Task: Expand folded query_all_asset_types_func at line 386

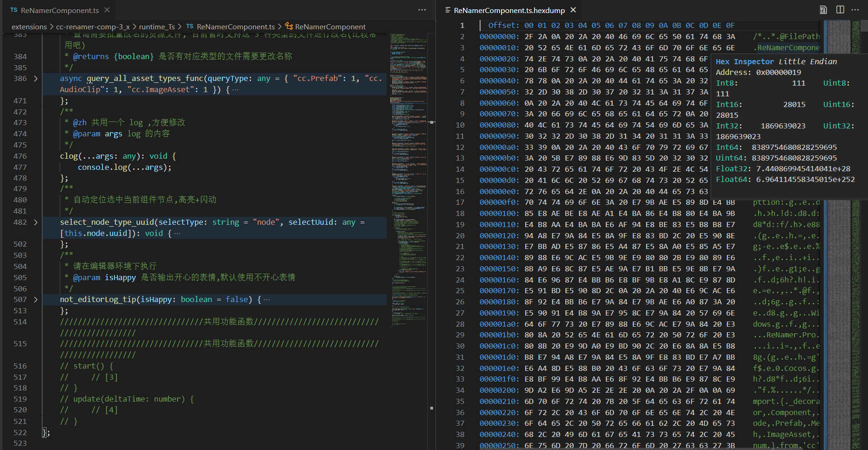Action: (x=36, y=79)
